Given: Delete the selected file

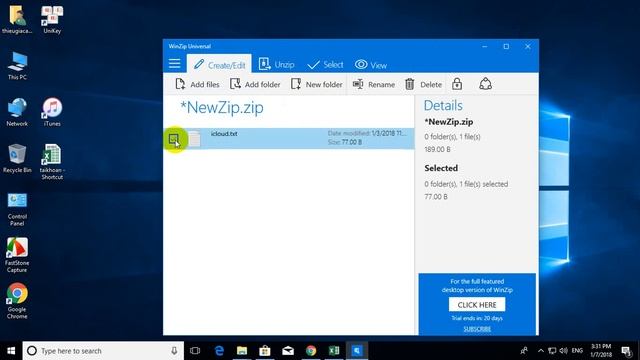Looking at the screenshot, I should [423, 84].
